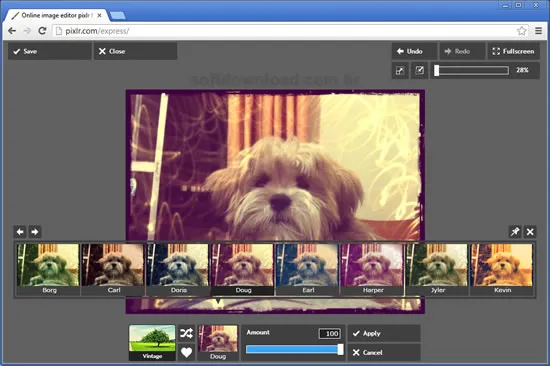Click the 28% zoom value
This screenshot has height=366, width=550.
click(x=522, y=70)
